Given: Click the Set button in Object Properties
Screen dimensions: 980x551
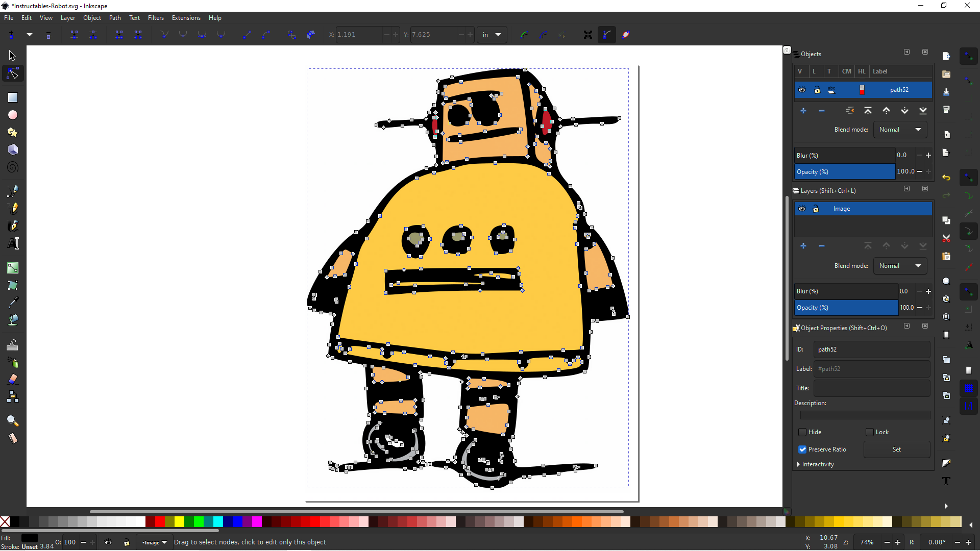Looking at the screenshot, I should tap(896, 449).
